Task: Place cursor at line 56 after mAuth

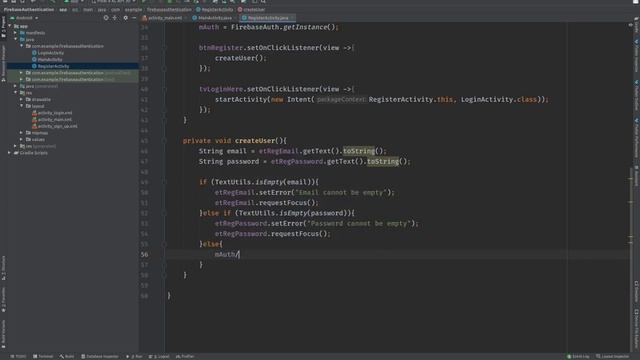Action: [240, 254]
